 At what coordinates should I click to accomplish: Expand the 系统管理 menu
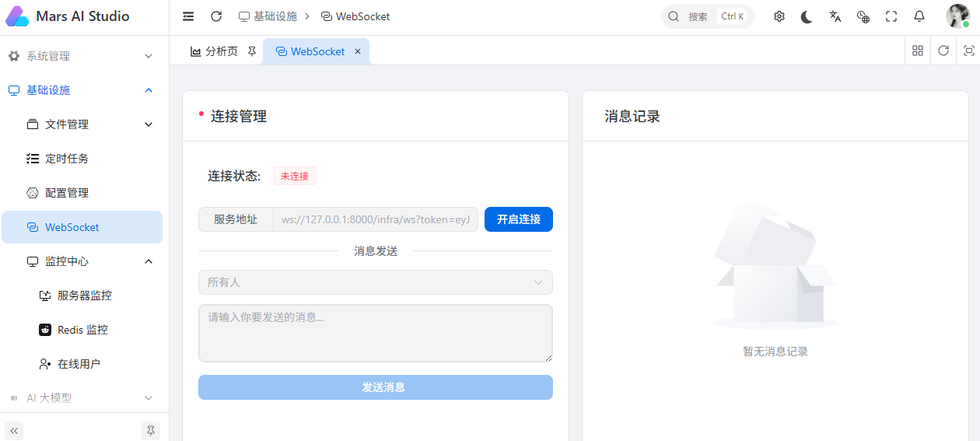82,56
